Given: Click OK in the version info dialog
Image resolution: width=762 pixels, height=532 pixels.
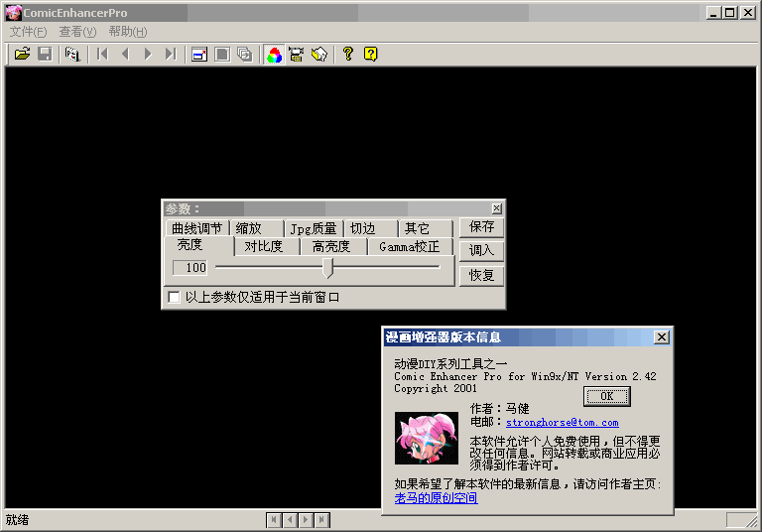Looking at the screenshot, I should coord(606,396).
